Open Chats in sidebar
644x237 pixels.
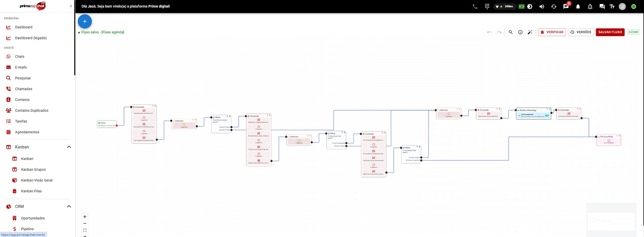[20, 57]
